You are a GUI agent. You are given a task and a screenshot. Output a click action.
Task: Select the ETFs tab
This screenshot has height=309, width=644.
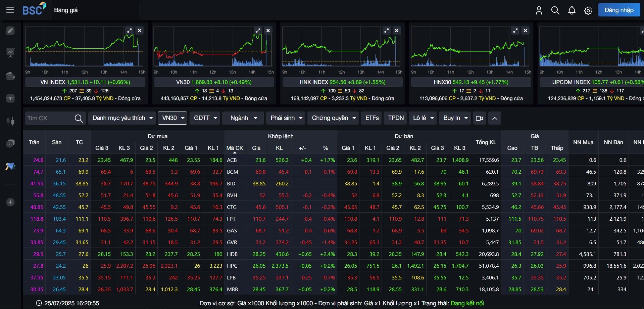coord(372,118)
